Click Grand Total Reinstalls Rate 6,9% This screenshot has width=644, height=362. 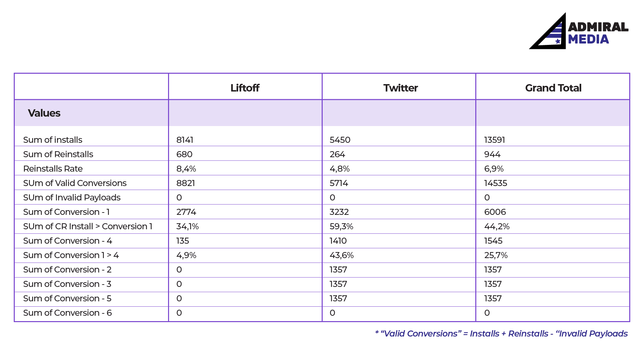click(x=494, y=169)
